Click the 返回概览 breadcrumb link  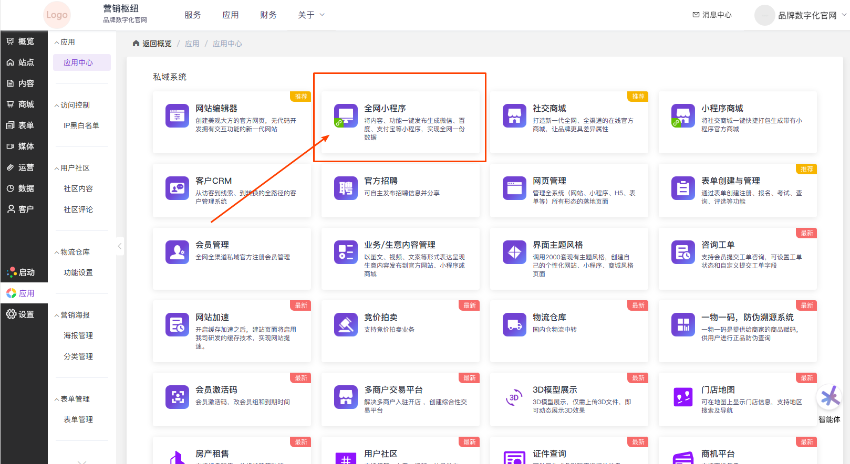[152, 44]
